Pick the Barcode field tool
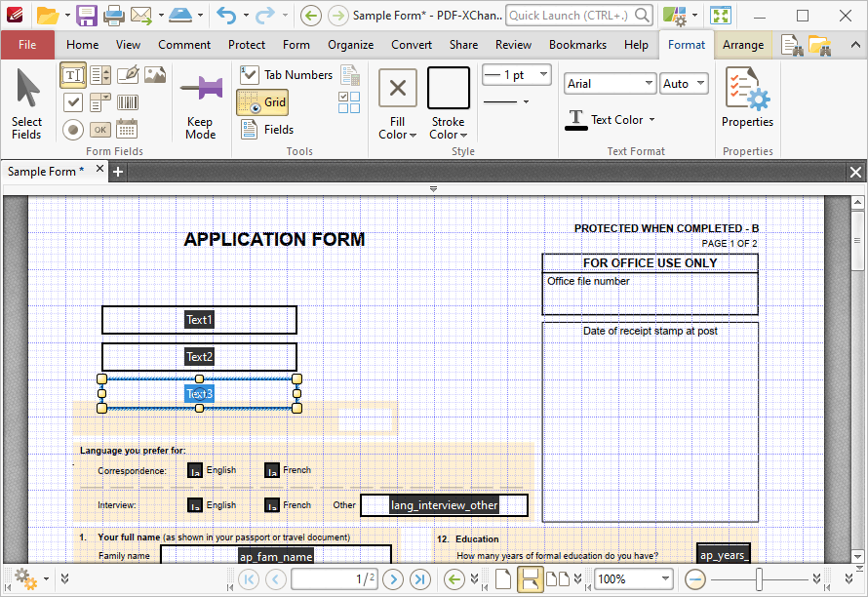Viewport: 868px width, 597px height. [x=128, y=102]
